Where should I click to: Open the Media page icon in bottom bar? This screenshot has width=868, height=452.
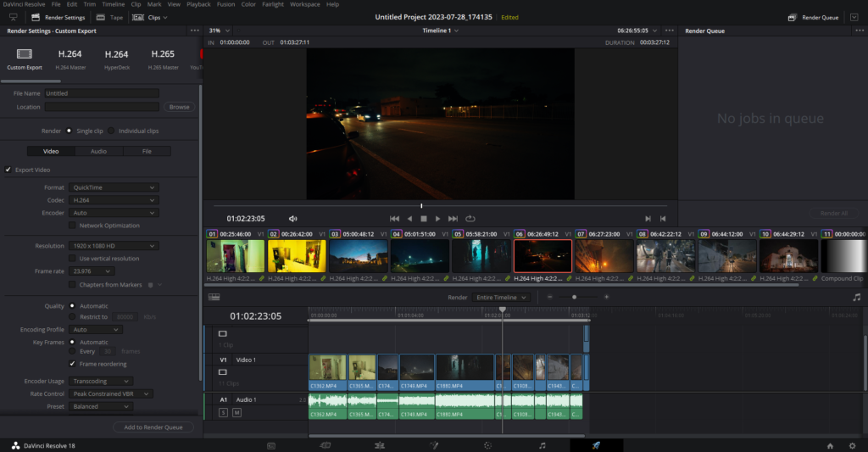271,445
